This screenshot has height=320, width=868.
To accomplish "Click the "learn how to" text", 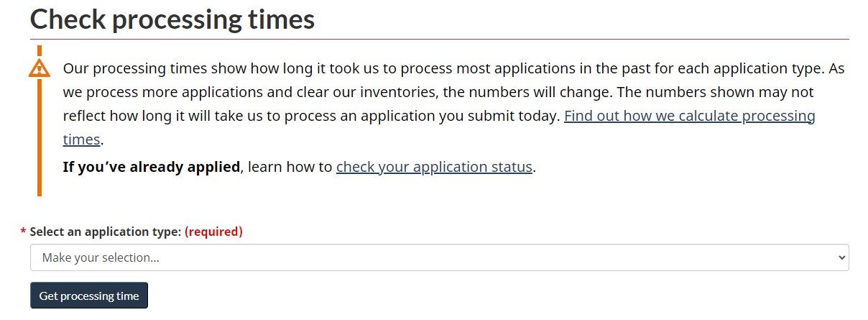I will click(290, 167).
